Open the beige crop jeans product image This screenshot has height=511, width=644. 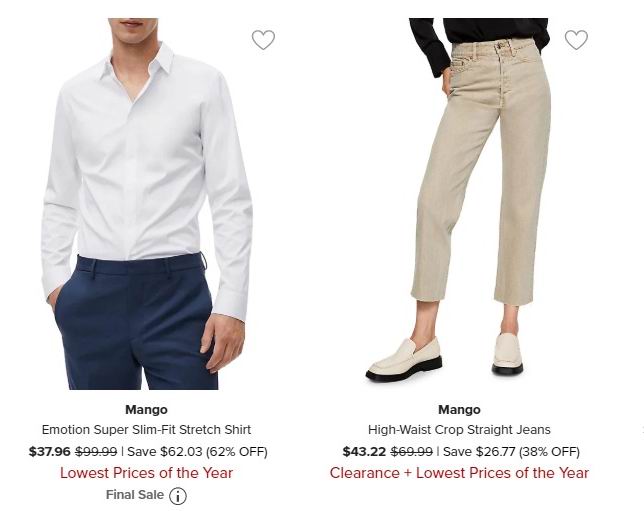(x=459, y=203)
